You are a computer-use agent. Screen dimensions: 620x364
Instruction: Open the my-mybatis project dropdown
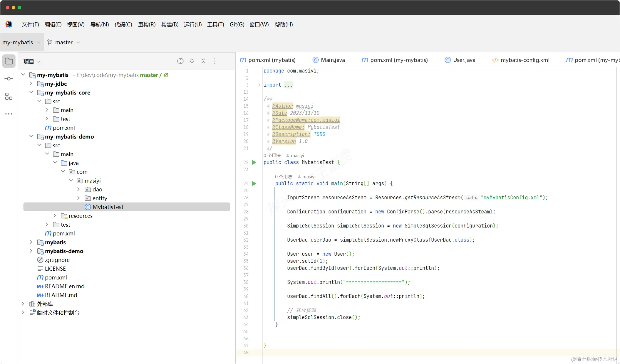[21, 42]
